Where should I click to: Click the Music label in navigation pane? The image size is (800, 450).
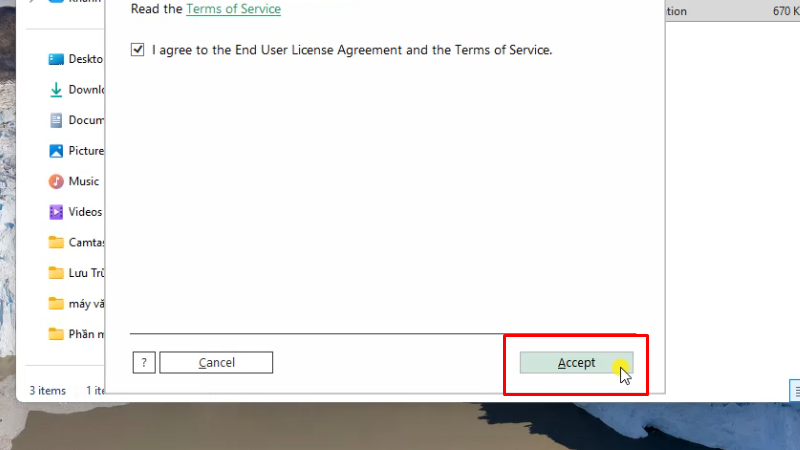(x=84, y=182)
